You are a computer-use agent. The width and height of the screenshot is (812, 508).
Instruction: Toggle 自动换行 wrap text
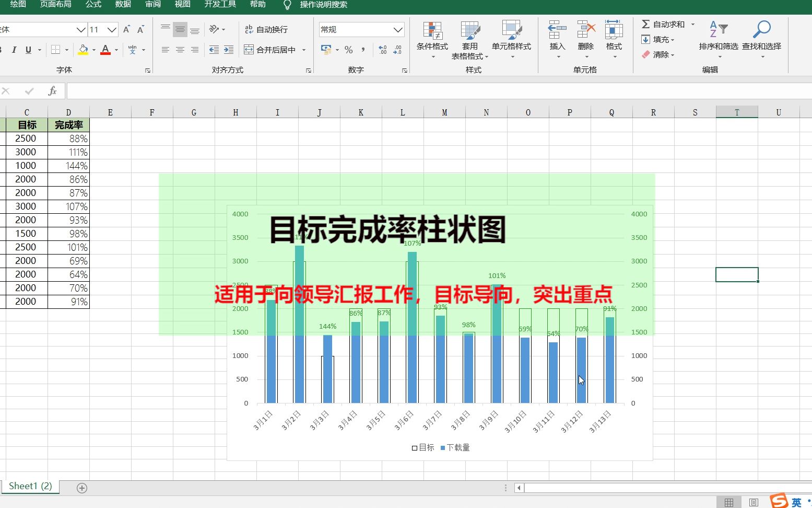266,29
